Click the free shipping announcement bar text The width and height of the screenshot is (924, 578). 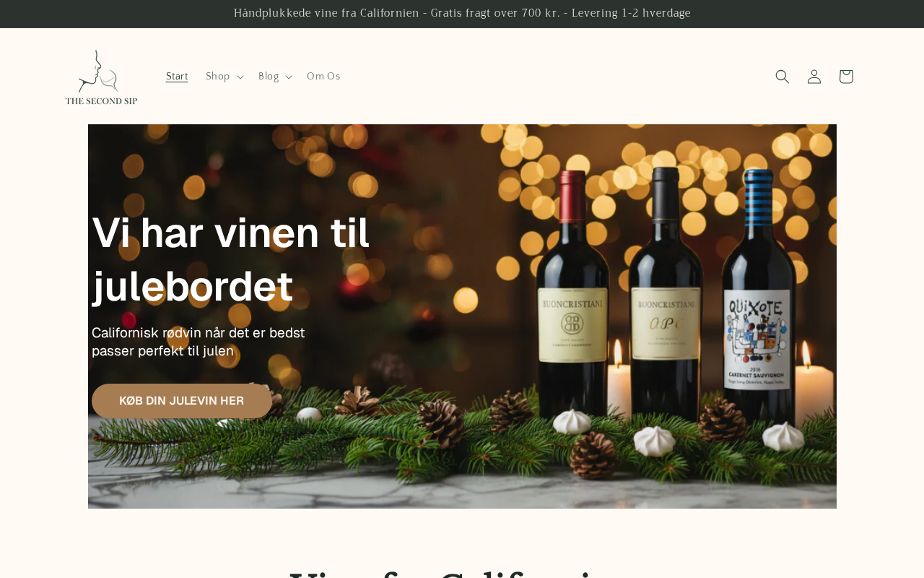point(462,13)
